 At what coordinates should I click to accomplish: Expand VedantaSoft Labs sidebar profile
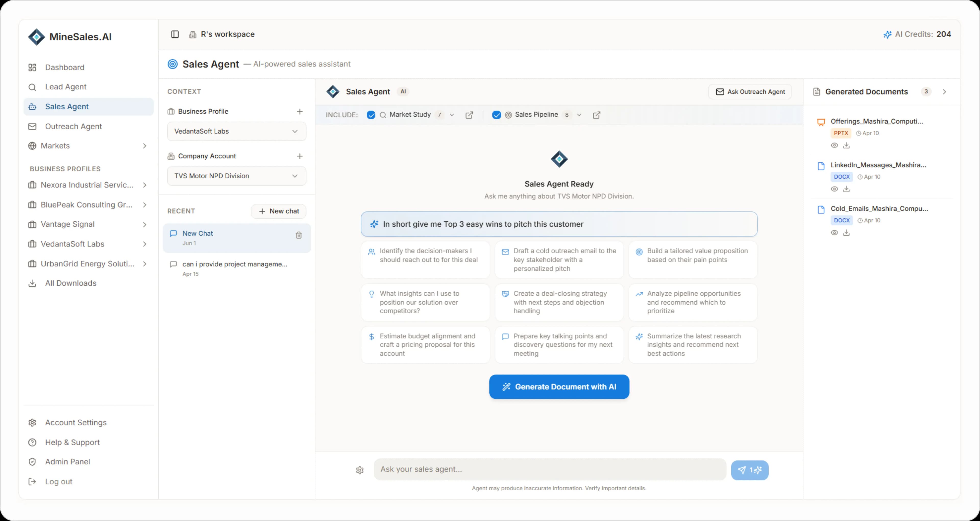click(x=144, y=244)
